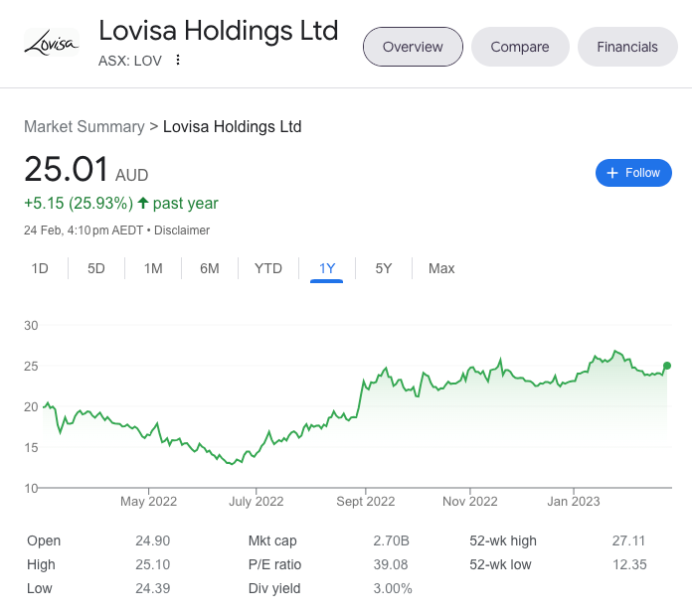Screen dimensions: 692x616
Task: Open the Disclaimer link
Action: 182,231
